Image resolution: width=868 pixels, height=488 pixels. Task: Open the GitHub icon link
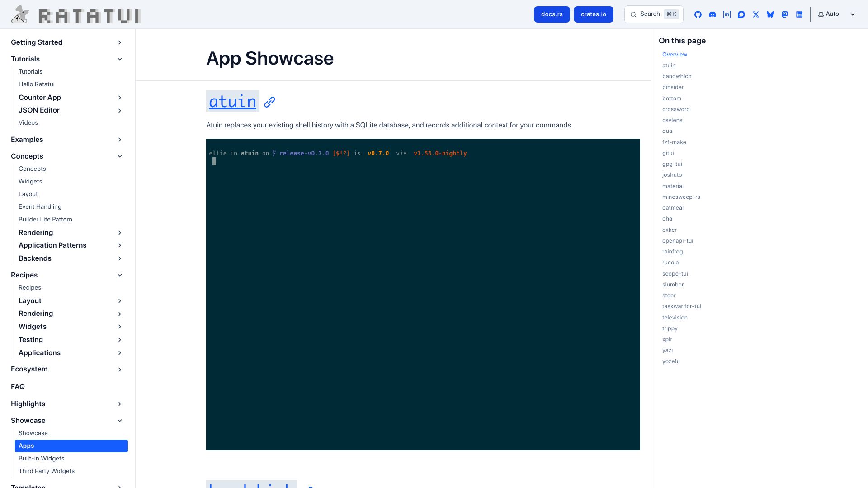click(x=698, y=14)
